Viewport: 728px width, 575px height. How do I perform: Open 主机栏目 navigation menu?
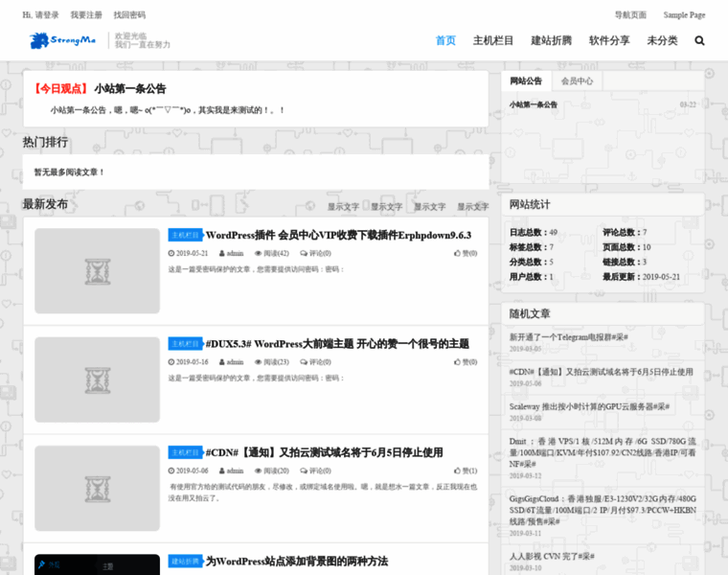[493, 41]
